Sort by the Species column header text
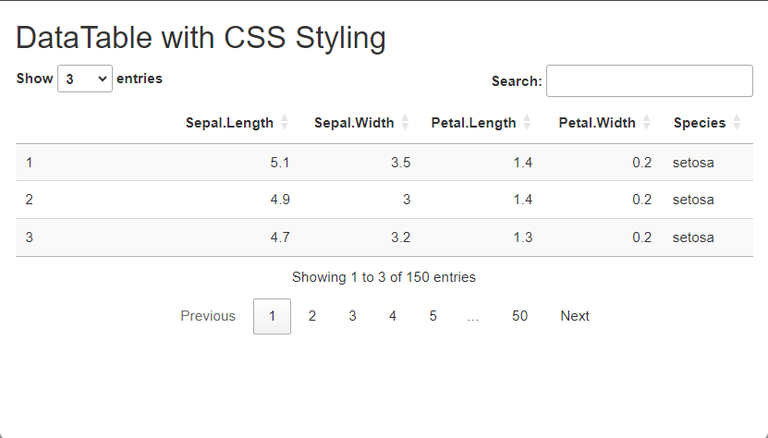 pyautogui.click(x=699, y=123)
